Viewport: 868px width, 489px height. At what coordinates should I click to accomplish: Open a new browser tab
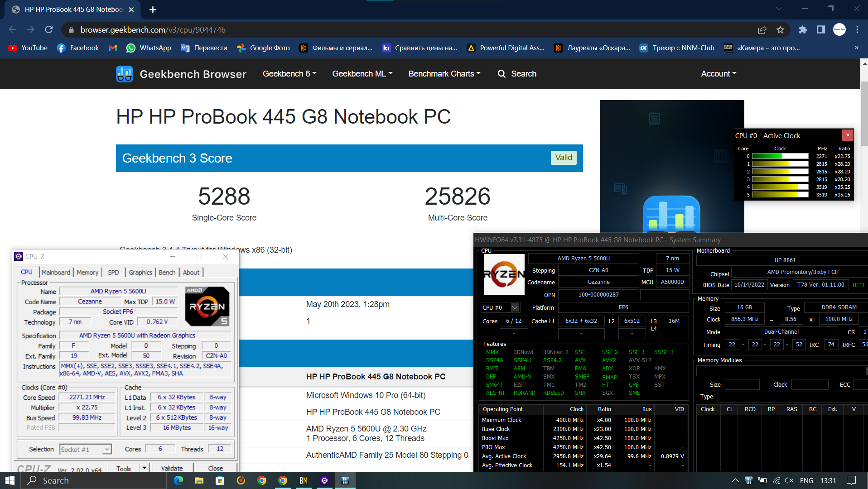153,10
